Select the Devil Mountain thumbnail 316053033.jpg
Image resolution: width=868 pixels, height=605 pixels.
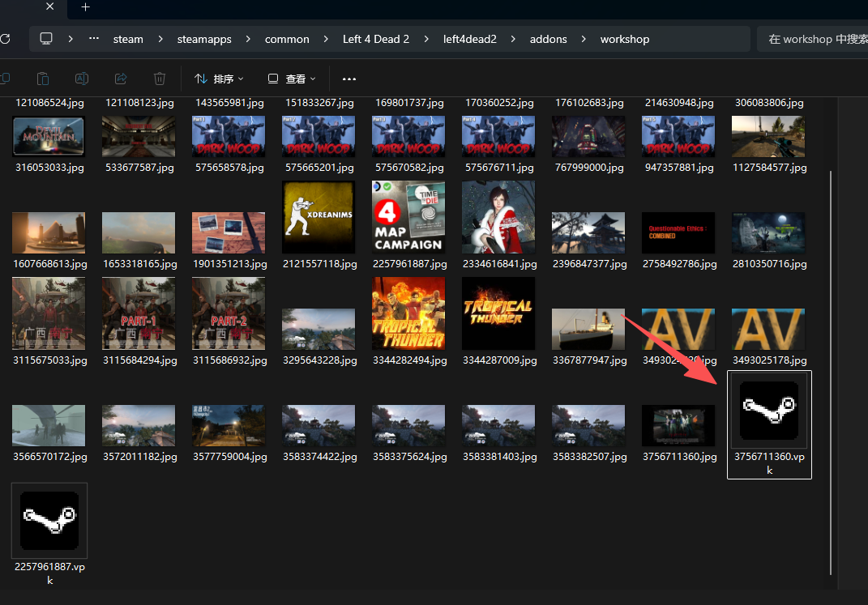49,136
